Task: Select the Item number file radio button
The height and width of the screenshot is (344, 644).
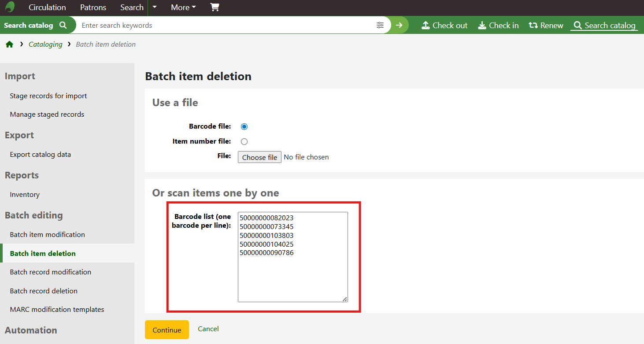Action: [244, 142]
